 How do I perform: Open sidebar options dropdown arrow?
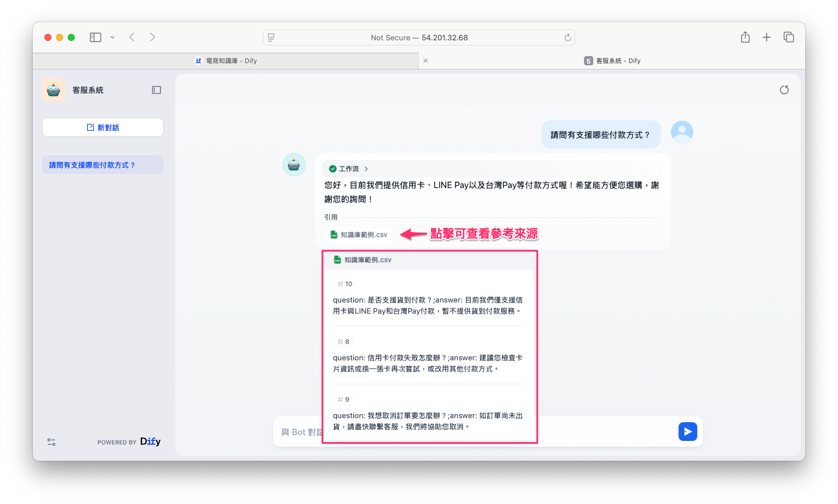pos(113,37)
